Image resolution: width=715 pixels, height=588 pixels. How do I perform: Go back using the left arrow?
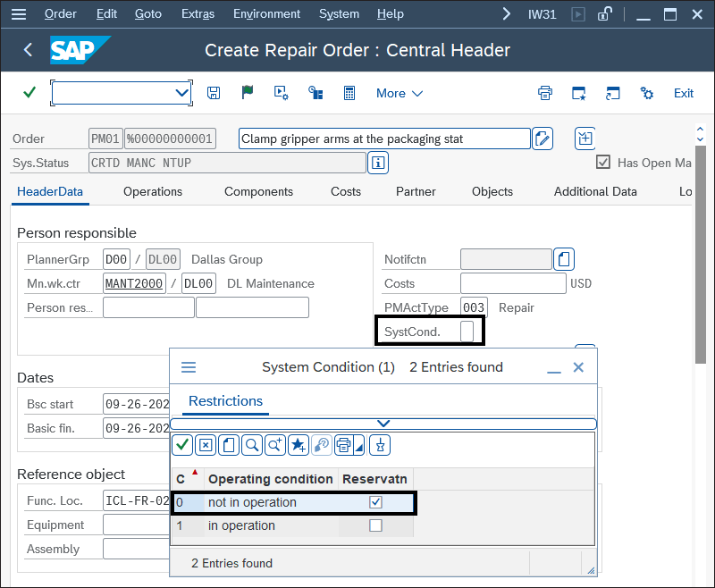[28, 49]
